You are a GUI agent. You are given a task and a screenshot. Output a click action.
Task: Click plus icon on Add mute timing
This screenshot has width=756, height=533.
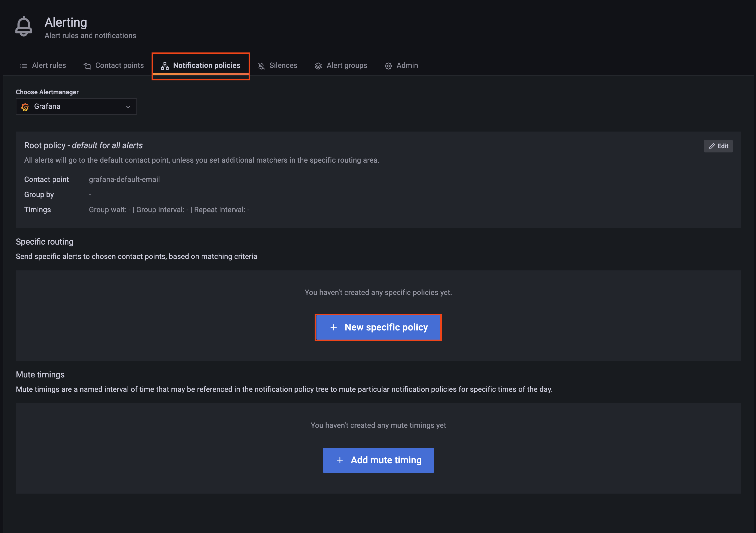pos(340,460)
